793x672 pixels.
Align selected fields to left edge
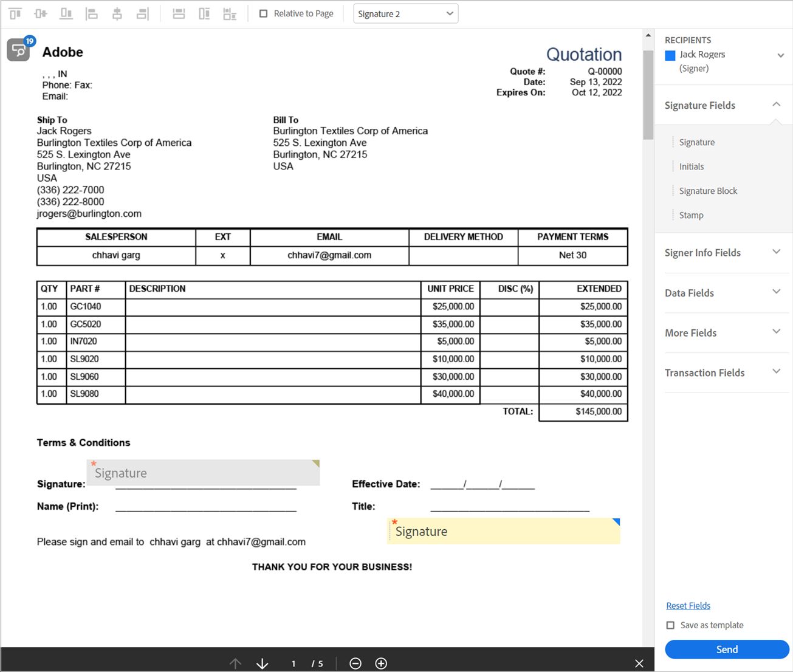(x=92, y=13)
